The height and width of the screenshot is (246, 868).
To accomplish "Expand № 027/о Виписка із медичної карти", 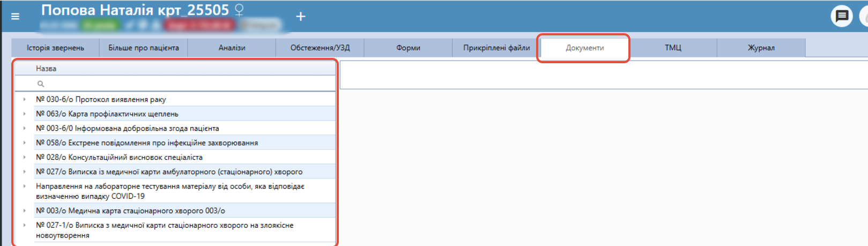I will pos(24,172).
